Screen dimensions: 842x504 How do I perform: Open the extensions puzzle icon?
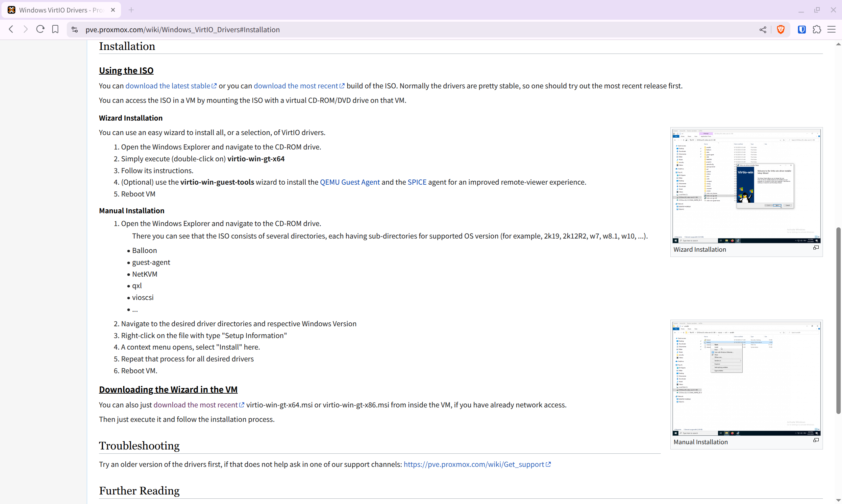817,30
